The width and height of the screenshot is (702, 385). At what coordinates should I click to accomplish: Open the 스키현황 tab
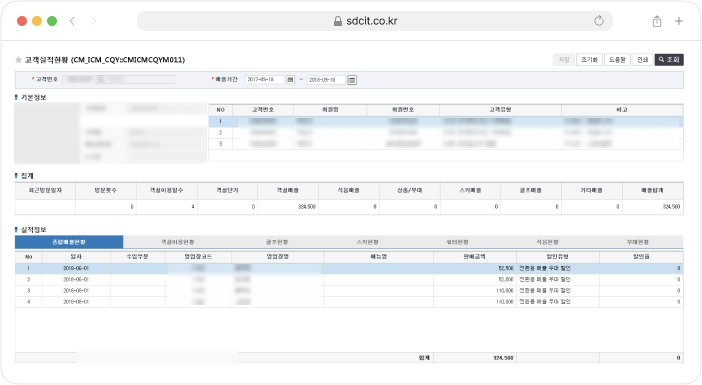[368, 242]
